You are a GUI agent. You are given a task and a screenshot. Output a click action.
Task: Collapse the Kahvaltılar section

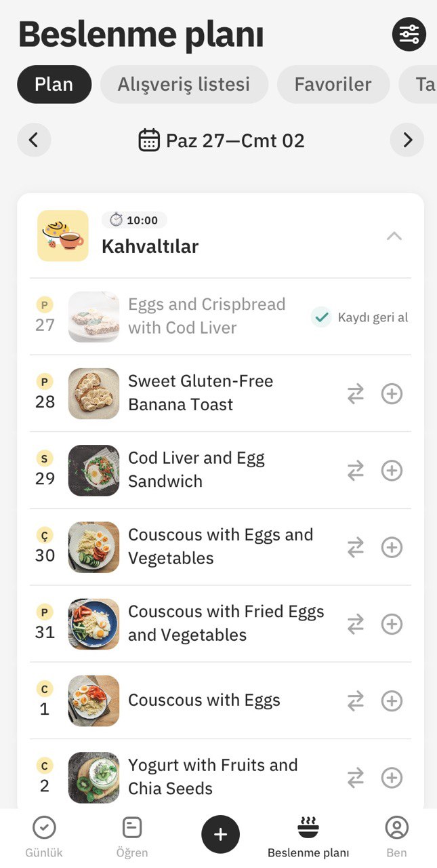pyautogui.click(x=394, y=236)
